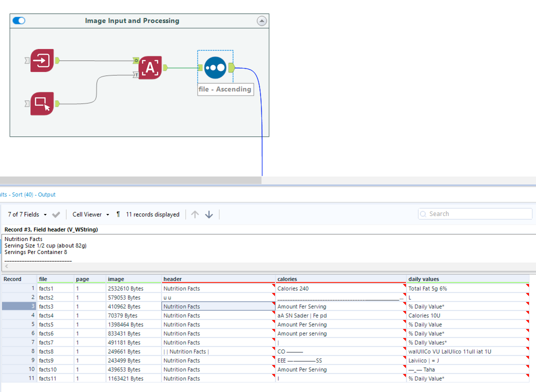Select the Image Input tool on the canvas

(42, 60)
